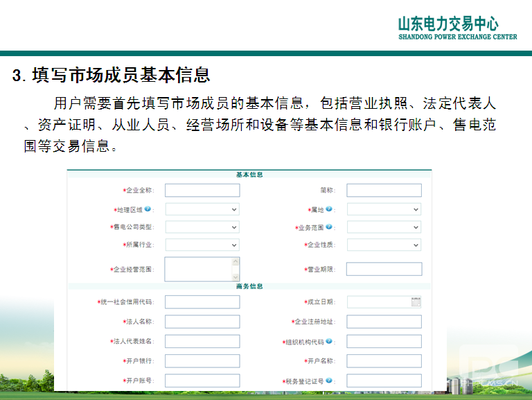Click the 企业全称 field label
The image size is (532, 400).
tap(139, 190)
